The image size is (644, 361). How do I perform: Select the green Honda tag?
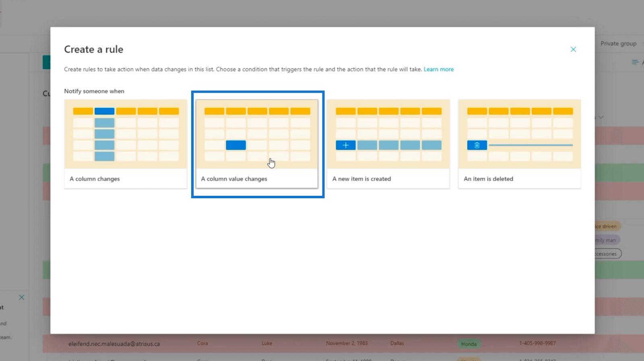click(x=469, y=344)
